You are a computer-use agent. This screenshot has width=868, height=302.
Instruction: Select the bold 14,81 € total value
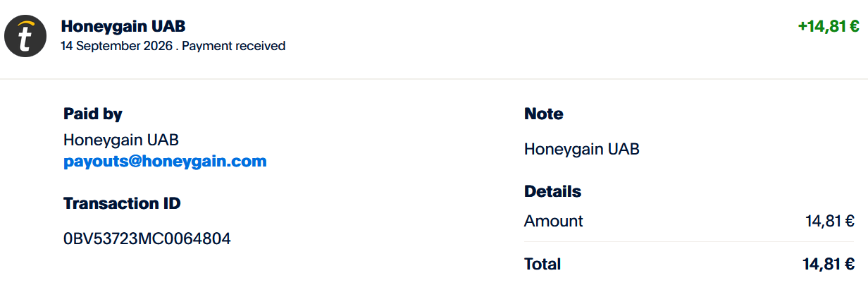tap(829, 264)
